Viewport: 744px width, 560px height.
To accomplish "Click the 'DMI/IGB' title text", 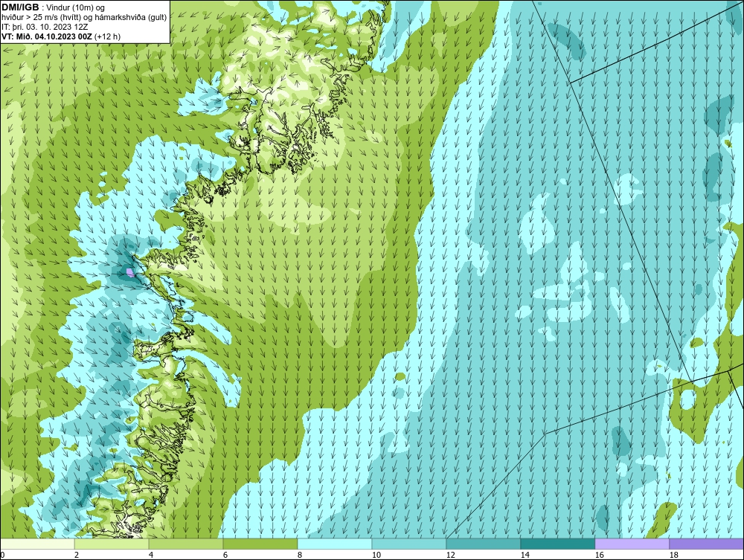I will point(20,7).
